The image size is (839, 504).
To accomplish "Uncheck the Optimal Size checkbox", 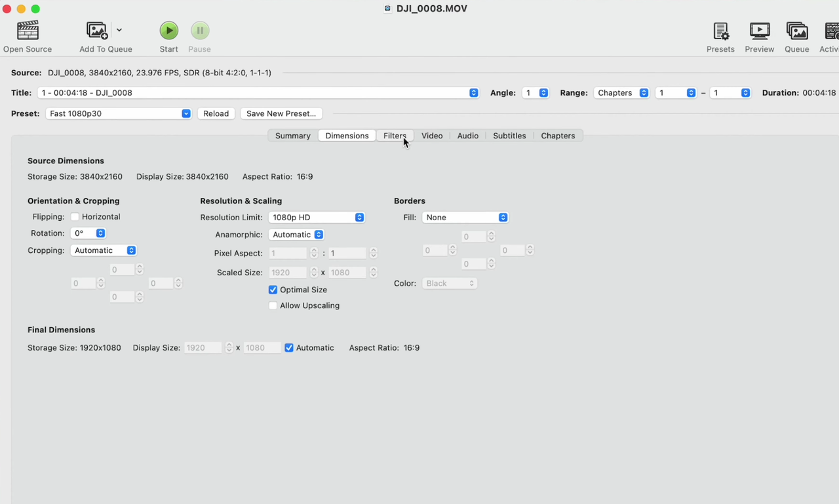I will [273, 290].
